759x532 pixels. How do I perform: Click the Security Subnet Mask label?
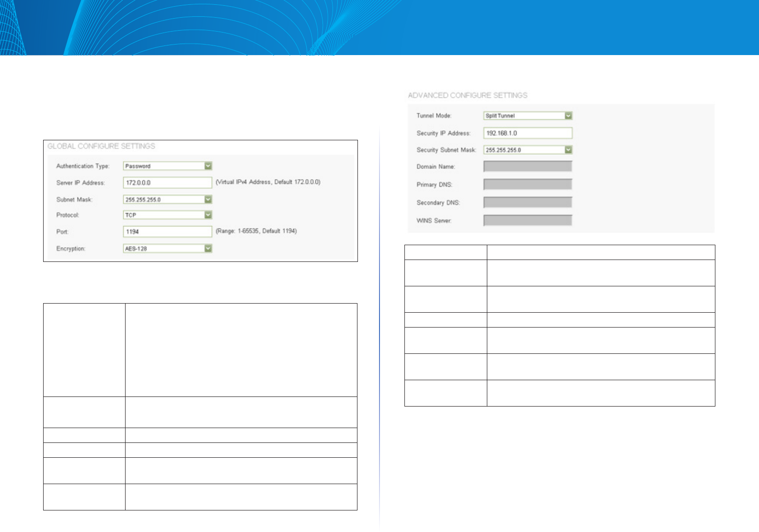coord(447,150)
